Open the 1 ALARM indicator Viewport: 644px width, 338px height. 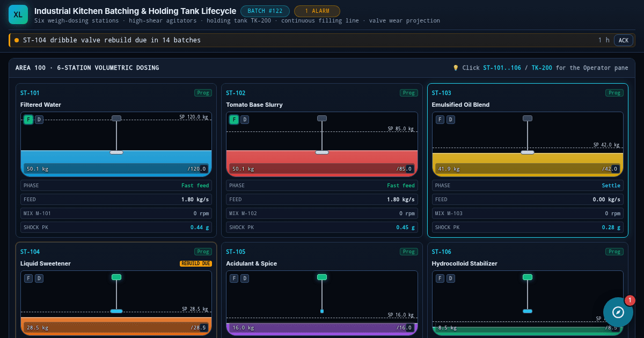(317, 11)
